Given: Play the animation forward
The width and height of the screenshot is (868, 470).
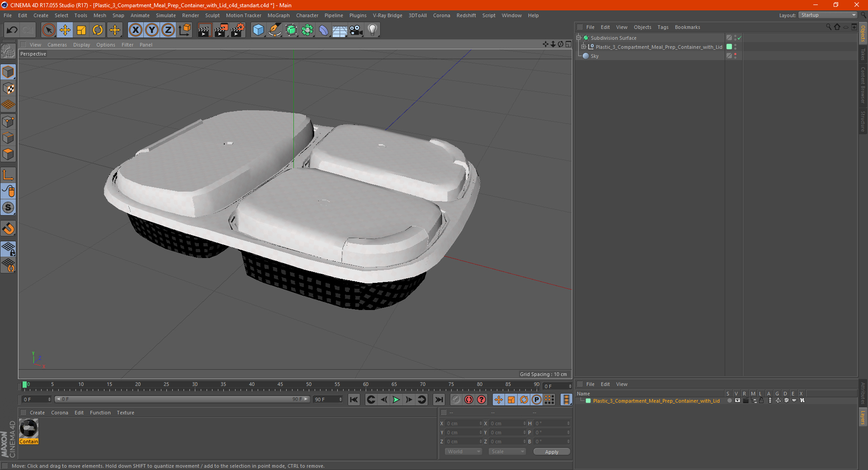Looking at the screenshot, I should (x=396, y=399).
